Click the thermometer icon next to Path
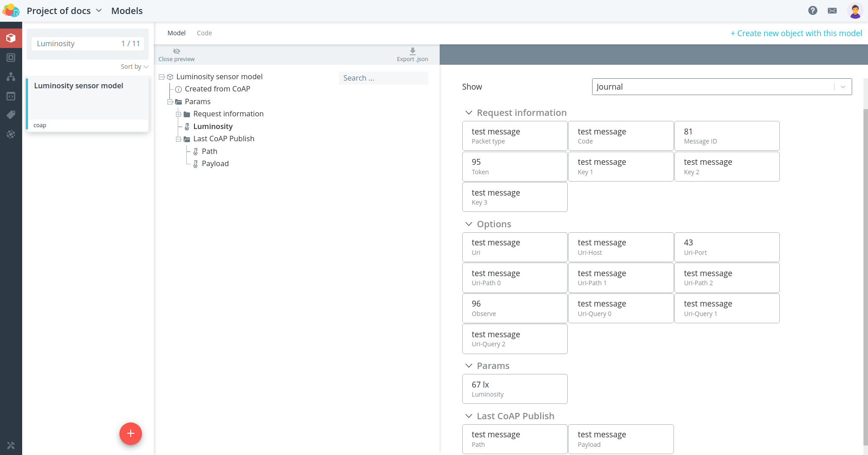The height and width of the screenshot is (455, 868). click(195, 151)
